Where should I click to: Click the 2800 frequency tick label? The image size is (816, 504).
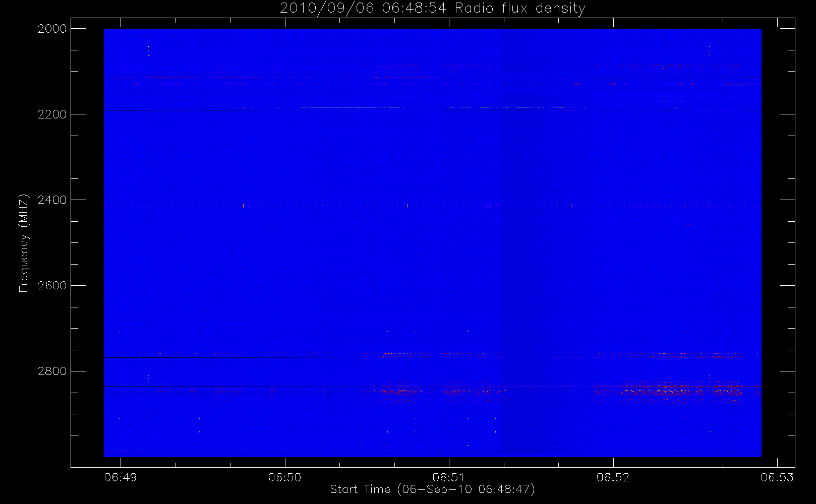pos(52,371)
